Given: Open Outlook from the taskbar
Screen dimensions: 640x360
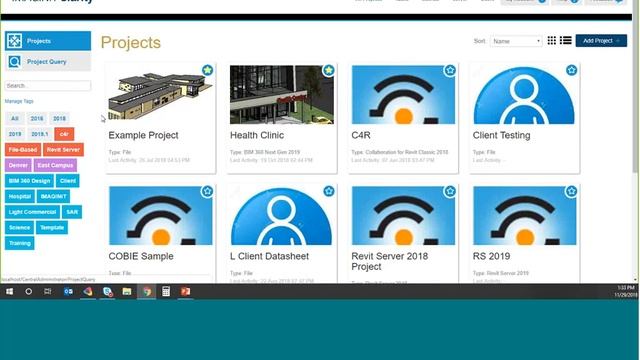Looking at the screenshot, I should tap(68, 291).
